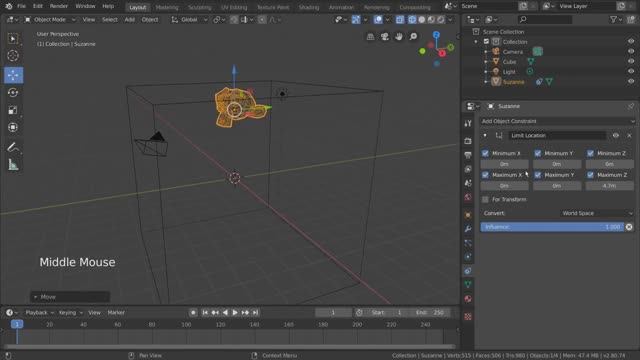Image resolution: width=640 pixels, height=360 pixels.
Task: Open the Add Object Constraint dropdown
Action: point(558,121)
